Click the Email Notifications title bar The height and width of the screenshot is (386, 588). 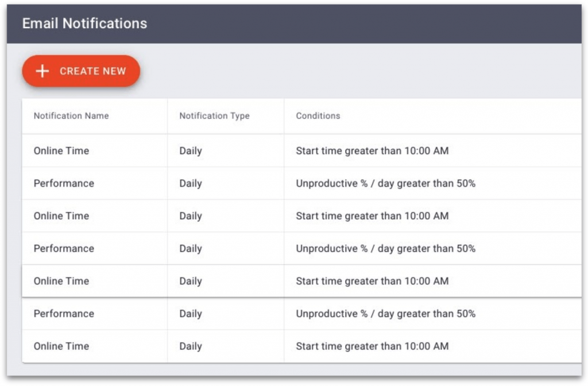click(84, 24)
